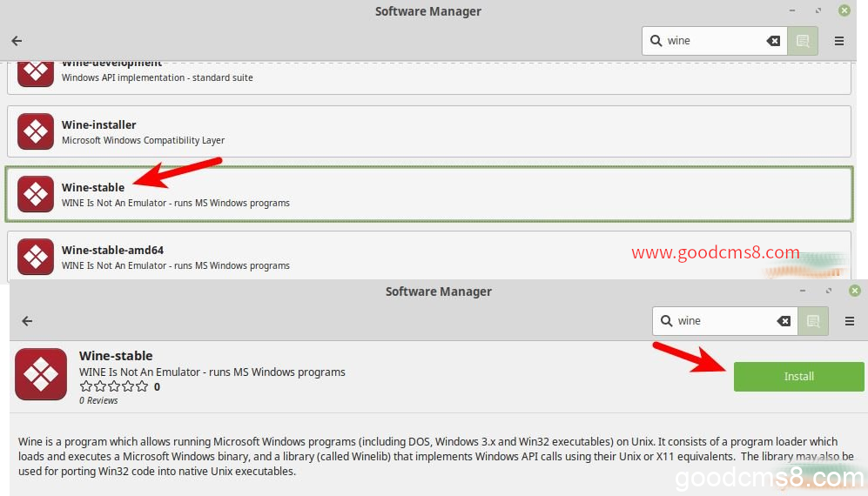Clear the wine search in the details window
This screenshot has width=868, height=496.
point(784,321)
